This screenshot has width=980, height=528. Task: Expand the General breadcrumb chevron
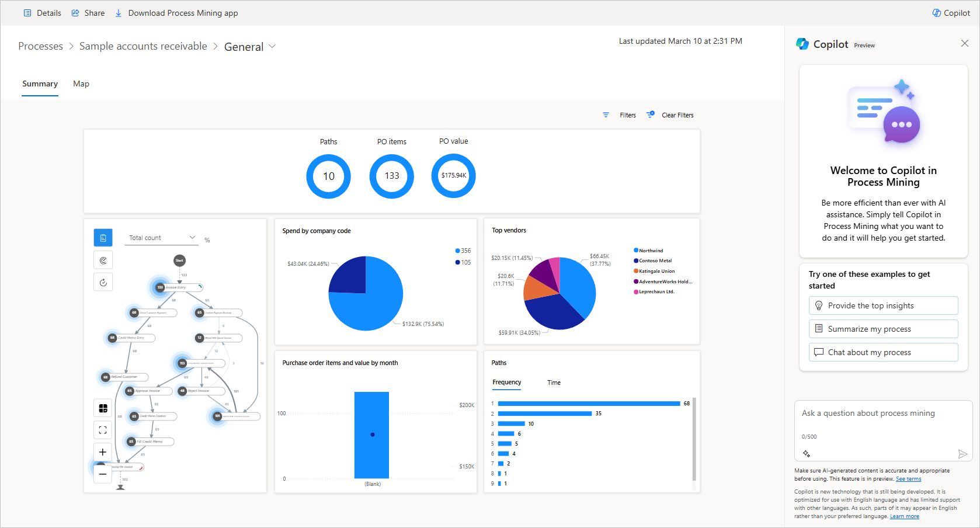click(x=272, y=46)
